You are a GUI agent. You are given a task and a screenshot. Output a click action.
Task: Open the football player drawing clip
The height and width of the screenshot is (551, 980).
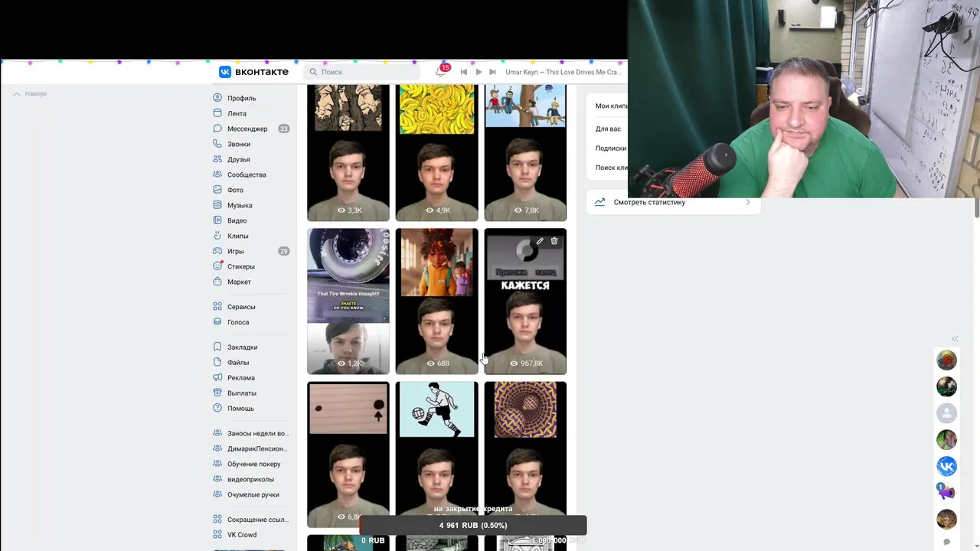436,455
